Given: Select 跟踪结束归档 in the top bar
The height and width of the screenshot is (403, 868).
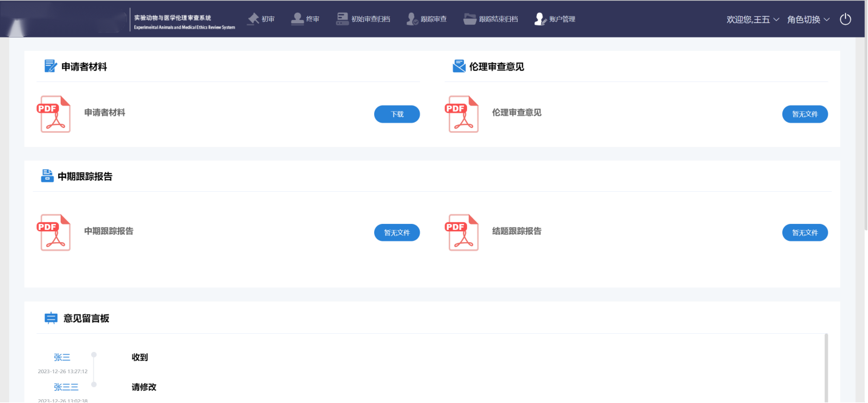Looking at the screenshot, I should pos(491,19).
